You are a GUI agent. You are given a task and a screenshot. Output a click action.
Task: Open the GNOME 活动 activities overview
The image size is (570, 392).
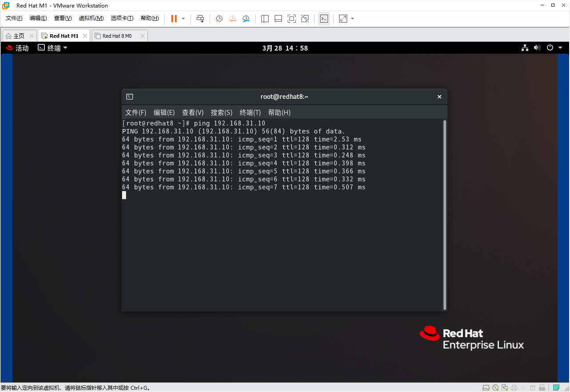coord(18,48)
